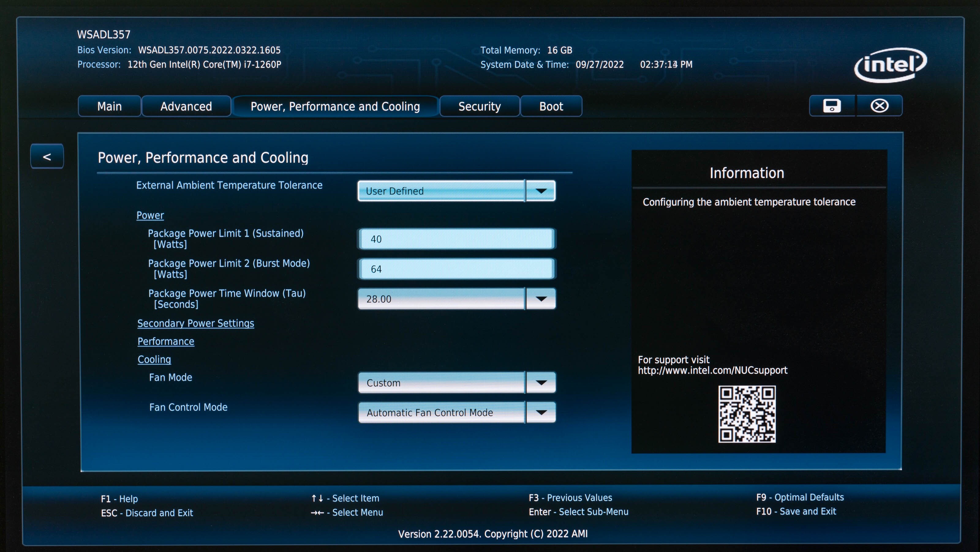980x552 pixels.
Task: Expand the Fan Control Mode dropdown
Action: (x=541, y=412)
